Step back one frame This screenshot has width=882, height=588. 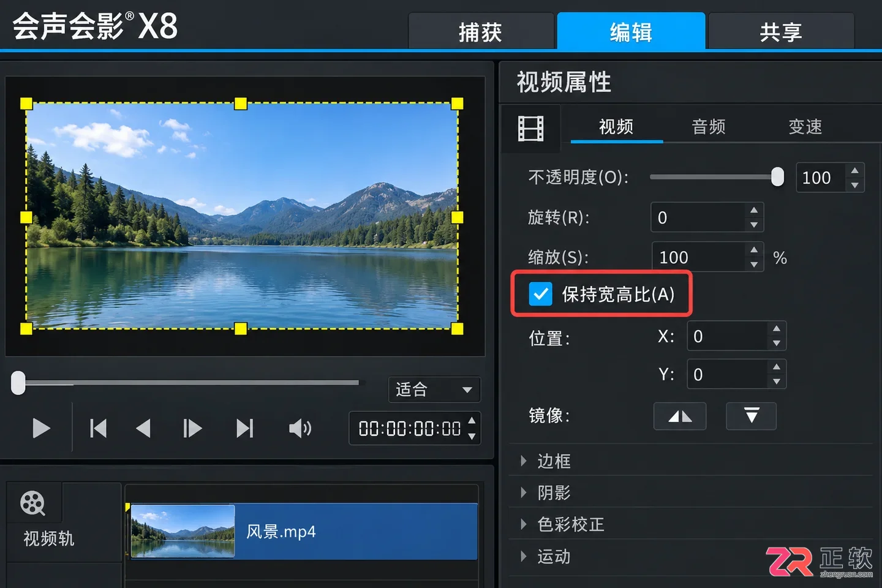pyautogui.click(x=143, y=428)
